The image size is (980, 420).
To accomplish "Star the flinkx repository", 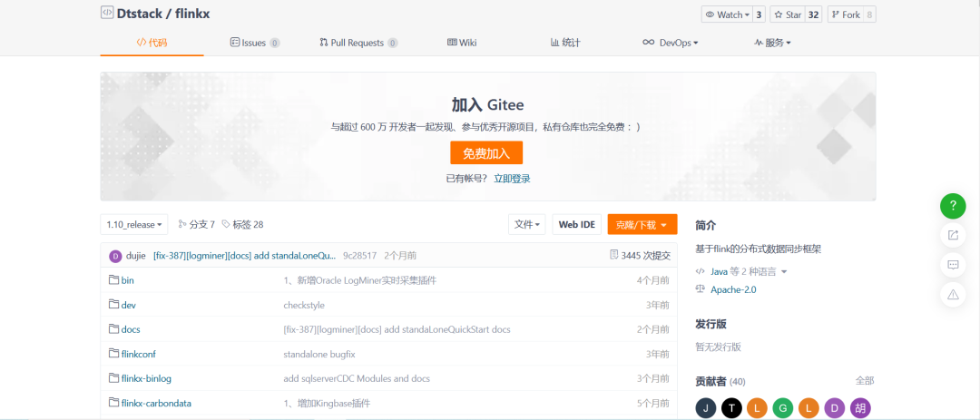I will (x=788, y=15).
